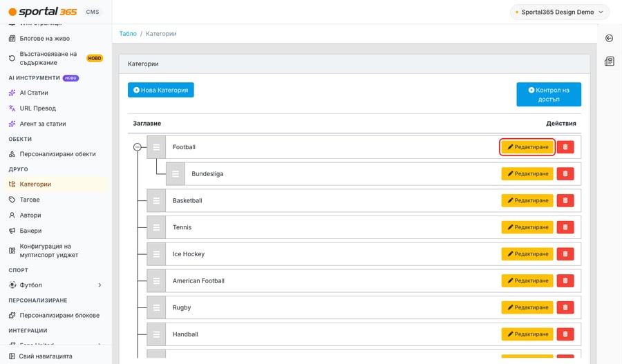Delete the American Football category
This screenshot has width=622, height=364.
coord(565,280)
